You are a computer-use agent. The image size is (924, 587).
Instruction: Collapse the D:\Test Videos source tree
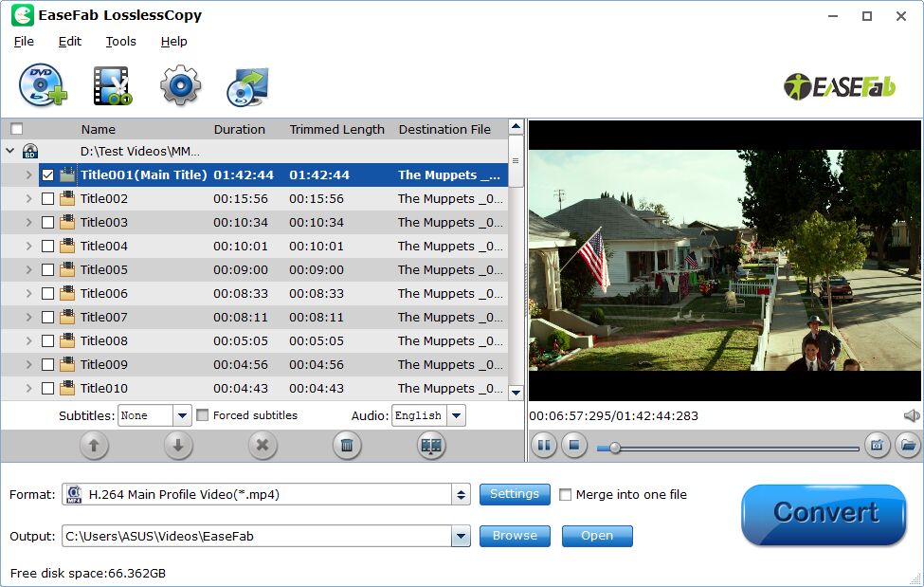pyautogui.click(x=10, y=151)
